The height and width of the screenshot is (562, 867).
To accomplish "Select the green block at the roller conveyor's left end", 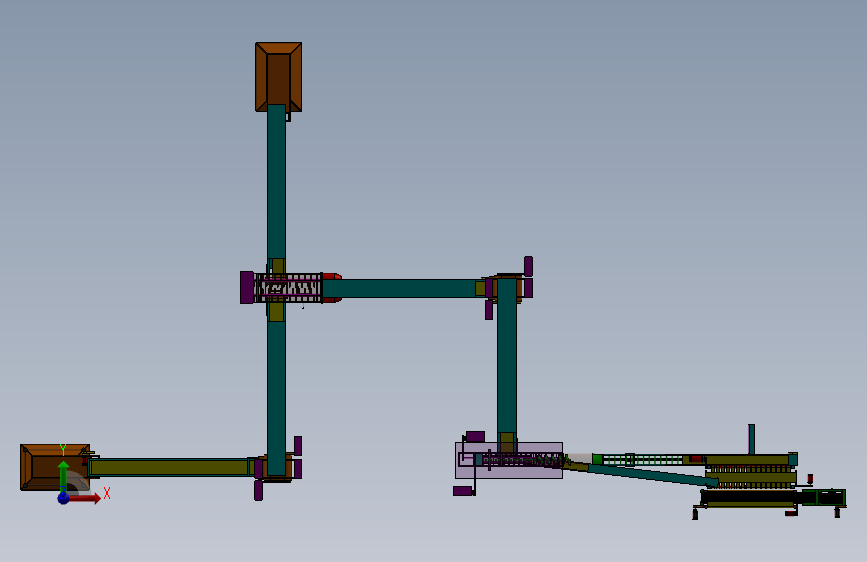I will pyautogui.click(x=597, y=459).
